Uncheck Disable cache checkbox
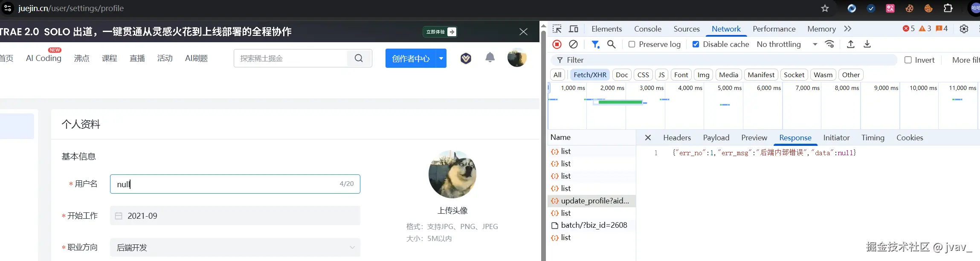Screen dimensions: 980x261 [696, 44]
